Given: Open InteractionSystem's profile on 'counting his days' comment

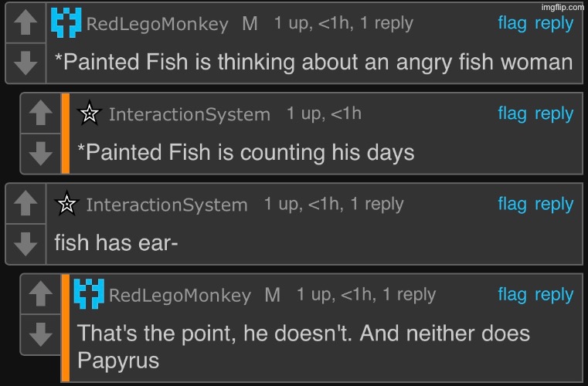Looking at the screenshot, I should (x=189, y=115).
